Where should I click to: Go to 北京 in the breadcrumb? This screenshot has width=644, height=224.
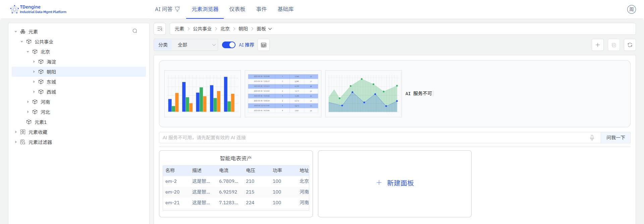(x=225, y=29)
